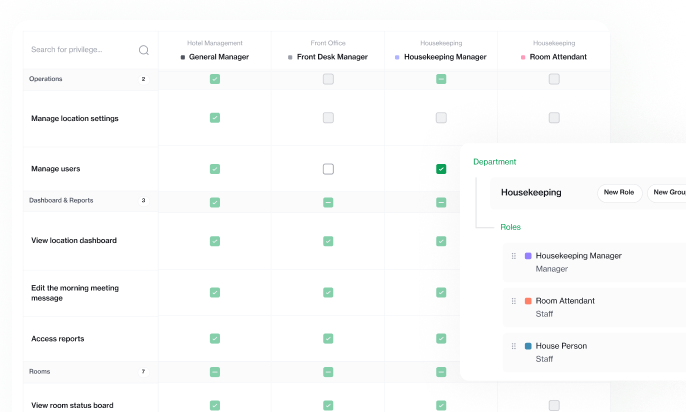Screen dimensions: 686x412
Task: Open Room Attendant role in department panel
Action: pyautogui.click(x=595, y=307)
